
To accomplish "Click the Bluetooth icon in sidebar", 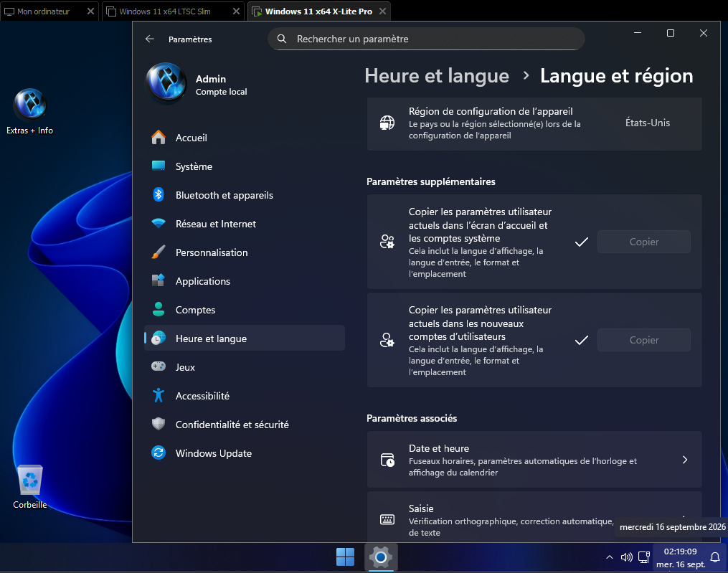I will click(159, 194).
